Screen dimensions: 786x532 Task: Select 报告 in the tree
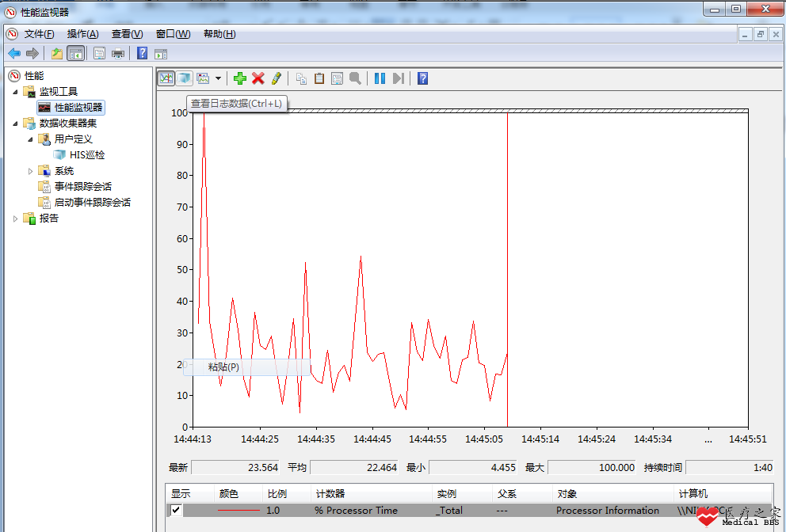click(49, 218)
